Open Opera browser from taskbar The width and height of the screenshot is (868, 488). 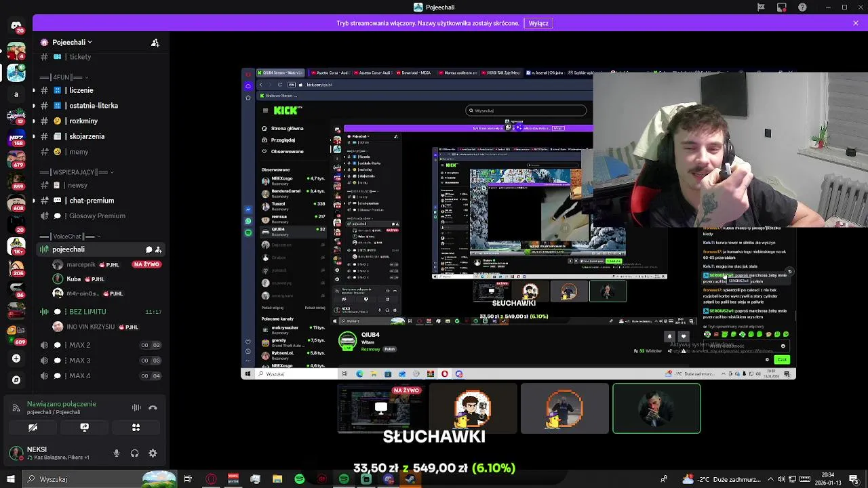[211, 479]
